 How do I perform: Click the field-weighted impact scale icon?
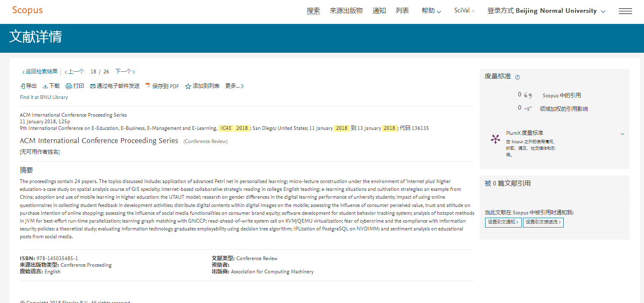point(528,108)
